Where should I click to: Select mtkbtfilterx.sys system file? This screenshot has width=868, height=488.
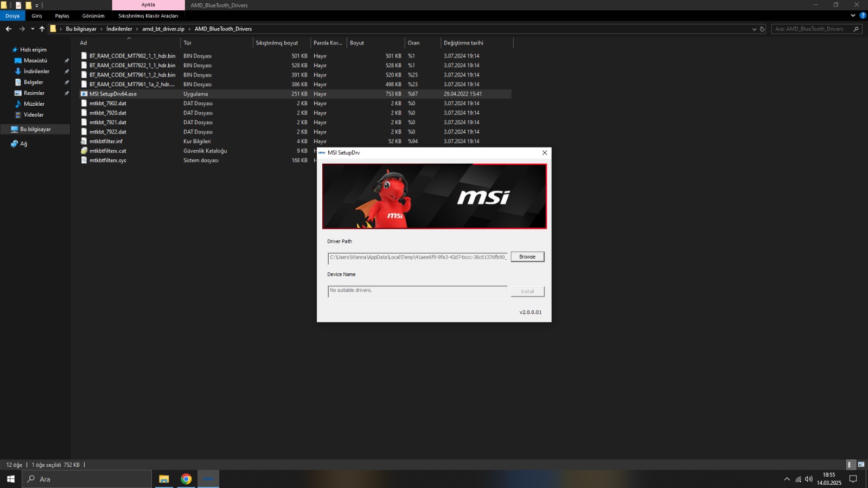coord(107,160)
